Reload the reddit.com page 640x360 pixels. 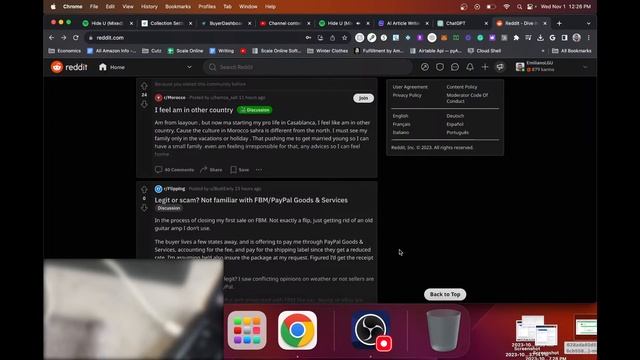point(76,38)
